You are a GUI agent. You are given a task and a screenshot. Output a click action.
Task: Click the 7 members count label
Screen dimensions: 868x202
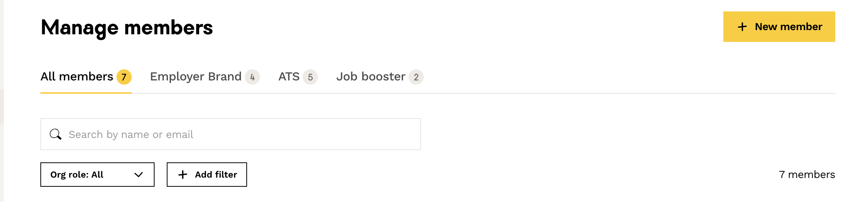[x=807, y=175]
